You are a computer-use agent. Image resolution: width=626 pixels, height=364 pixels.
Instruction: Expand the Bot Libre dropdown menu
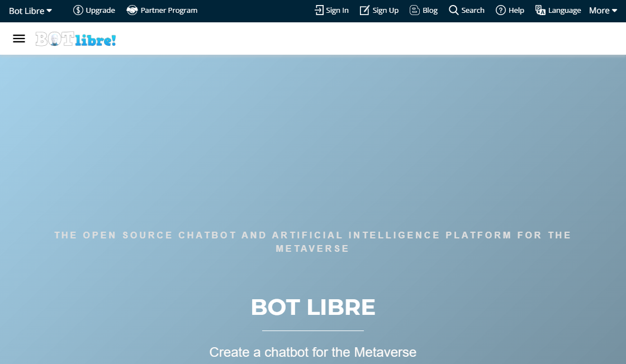[x=31, y=10]
